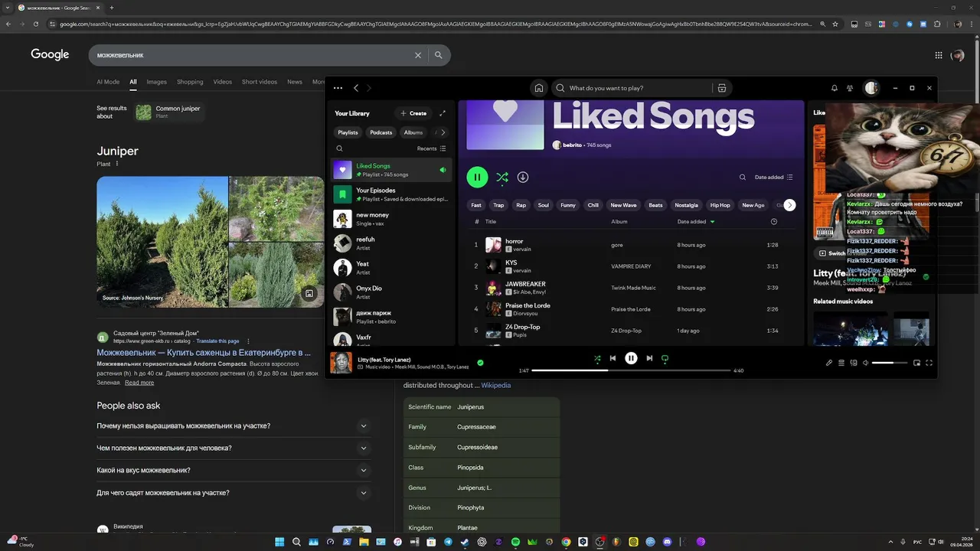The image size is (980, 551).
Task: Clear the Google search box with X
Action: coord(418,55)
